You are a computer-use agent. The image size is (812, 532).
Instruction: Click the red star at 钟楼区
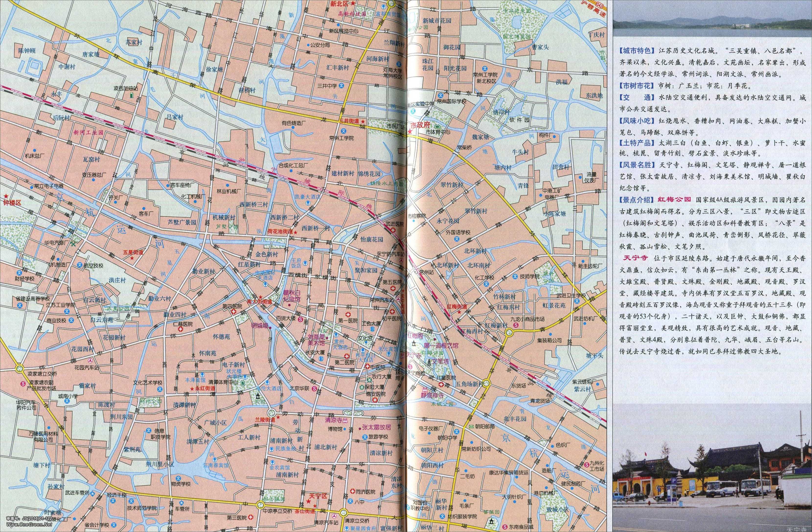(x=6, y=196)
